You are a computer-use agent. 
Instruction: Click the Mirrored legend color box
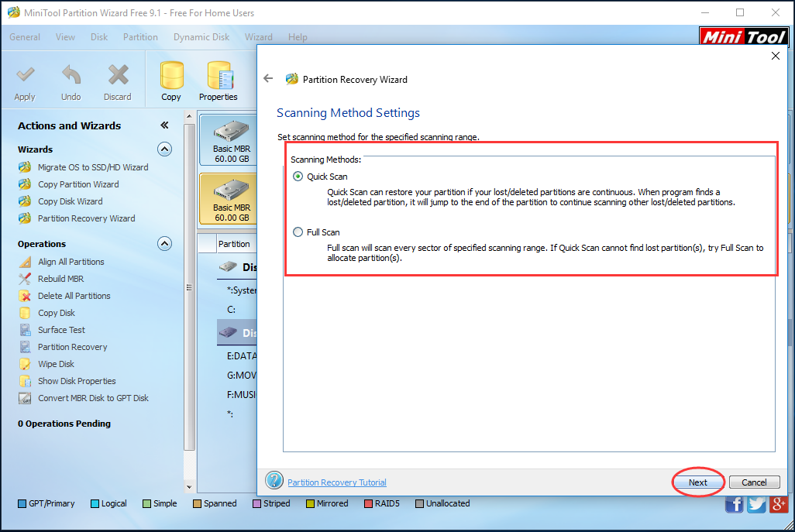point(310,503)
